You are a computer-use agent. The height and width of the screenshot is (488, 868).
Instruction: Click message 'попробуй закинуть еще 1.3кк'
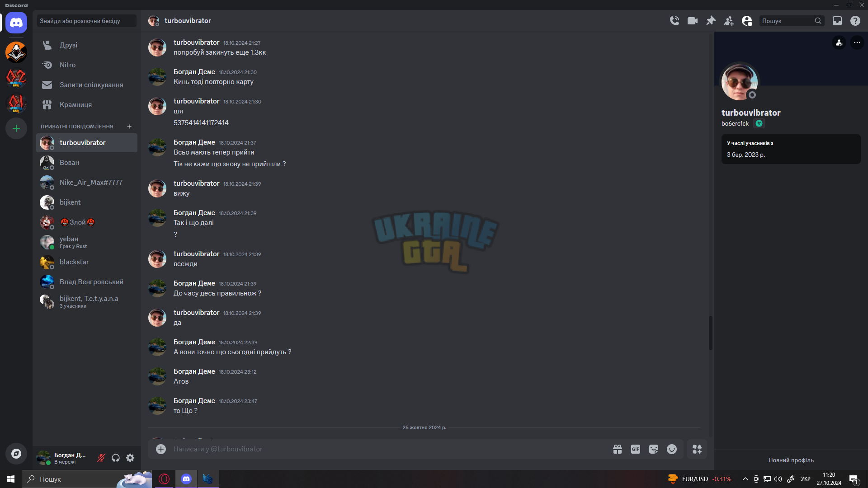tap(220, 52)
